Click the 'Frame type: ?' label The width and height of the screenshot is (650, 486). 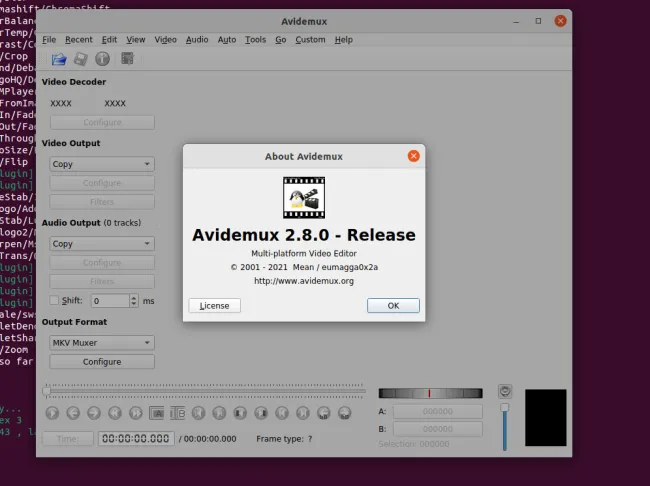coord(284,439)
